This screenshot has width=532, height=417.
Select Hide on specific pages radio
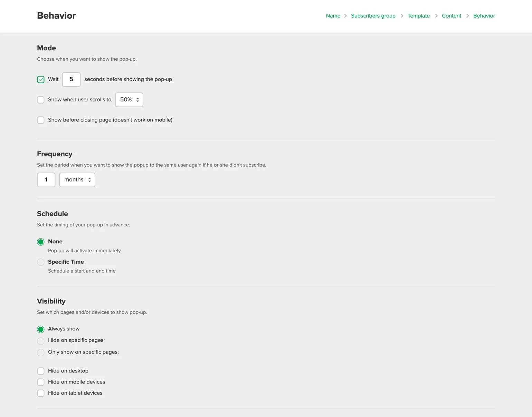[41, 341]
